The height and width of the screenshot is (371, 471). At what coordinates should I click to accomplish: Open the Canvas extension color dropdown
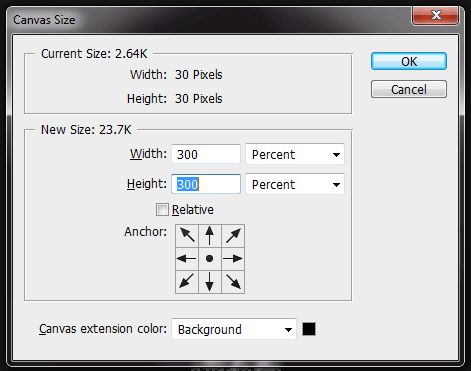coord(234,329)
